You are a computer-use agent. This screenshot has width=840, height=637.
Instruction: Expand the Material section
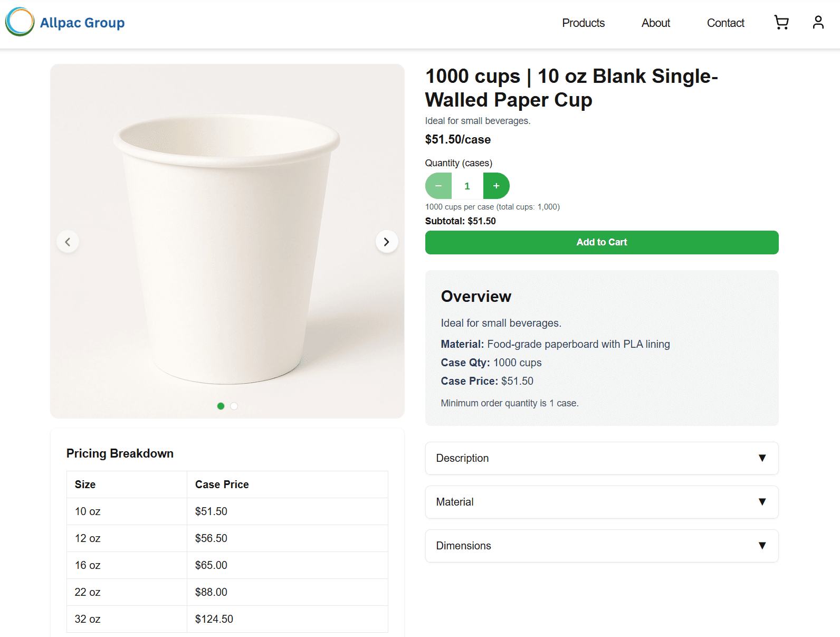pos(602,502)
